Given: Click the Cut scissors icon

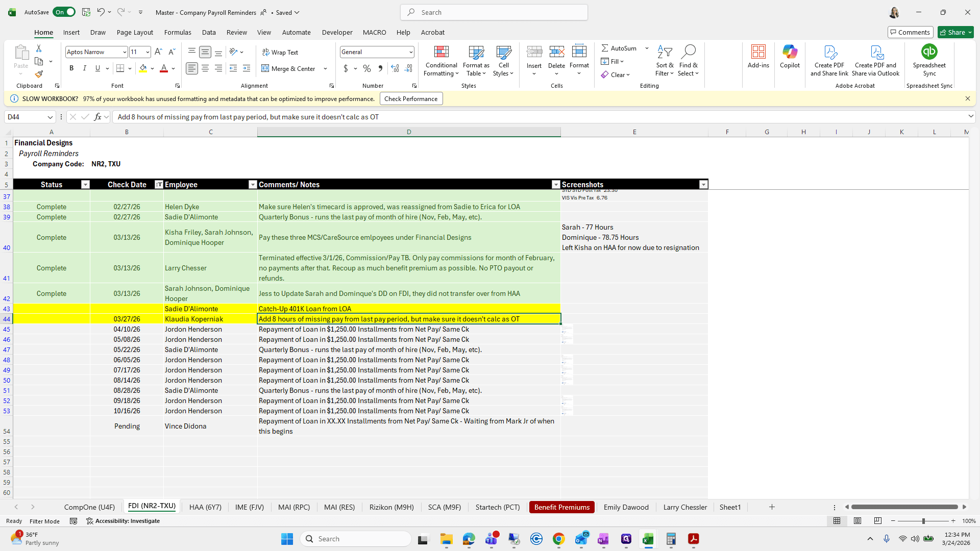Looking at the screenshot, I should tap(39, 48).
